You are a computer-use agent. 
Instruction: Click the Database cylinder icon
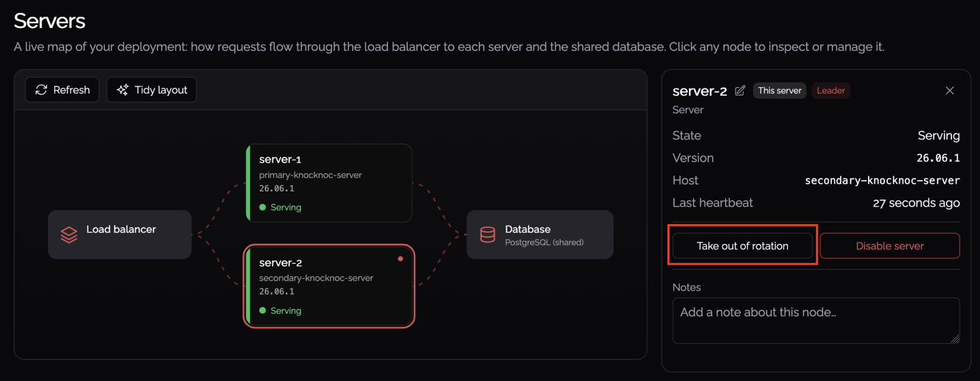coord(488,235)
